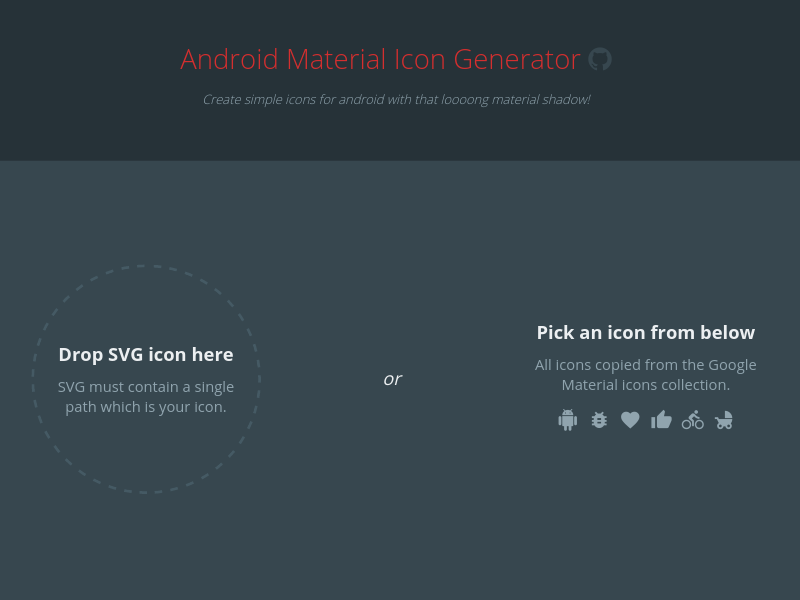Choose the heart icon from the collection
The width and height of the screenshot is (800, 600).
[630, 420]
